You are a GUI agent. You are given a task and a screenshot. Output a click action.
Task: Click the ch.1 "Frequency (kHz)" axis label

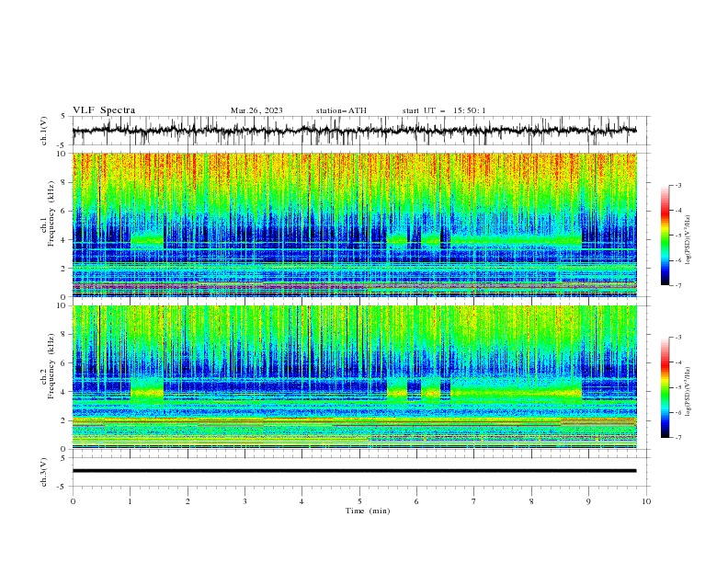[x=51, y=213]
